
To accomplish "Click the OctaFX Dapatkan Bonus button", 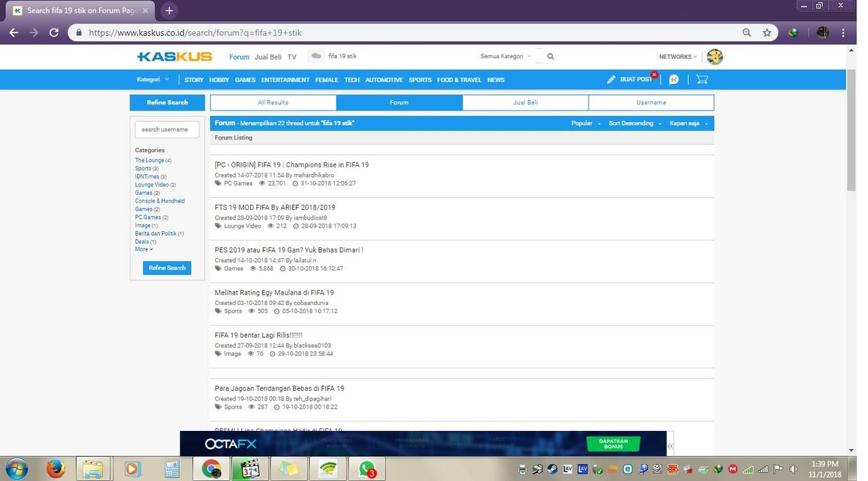I will [x=613, y=444].
